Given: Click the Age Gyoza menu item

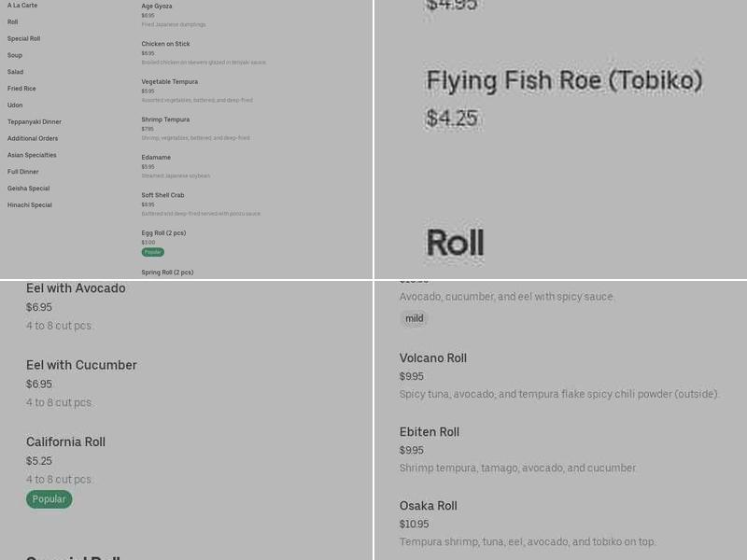Looking at the screenshot, I should [157, 7].
